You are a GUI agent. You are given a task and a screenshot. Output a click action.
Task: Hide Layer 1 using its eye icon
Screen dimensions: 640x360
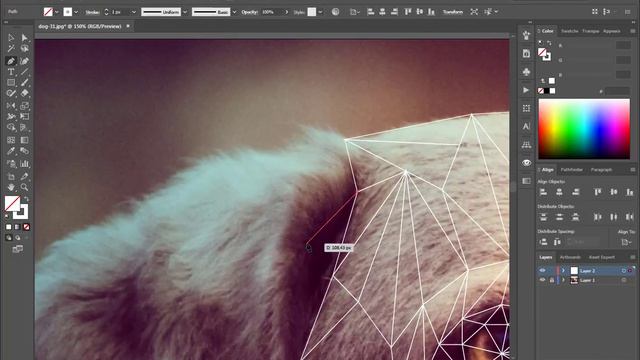coord(542,280)
